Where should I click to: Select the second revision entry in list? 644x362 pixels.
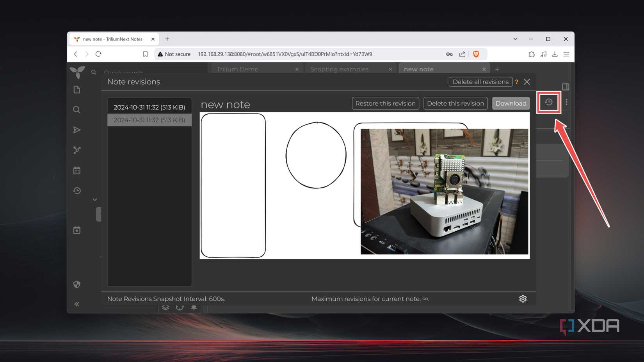tap(149, 120)
